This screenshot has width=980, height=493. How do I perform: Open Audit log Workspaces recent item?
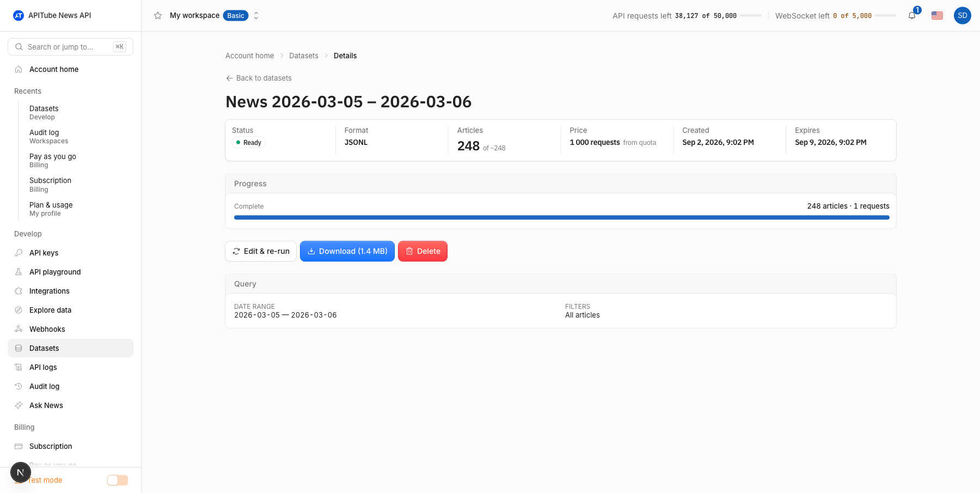point(48,136)
